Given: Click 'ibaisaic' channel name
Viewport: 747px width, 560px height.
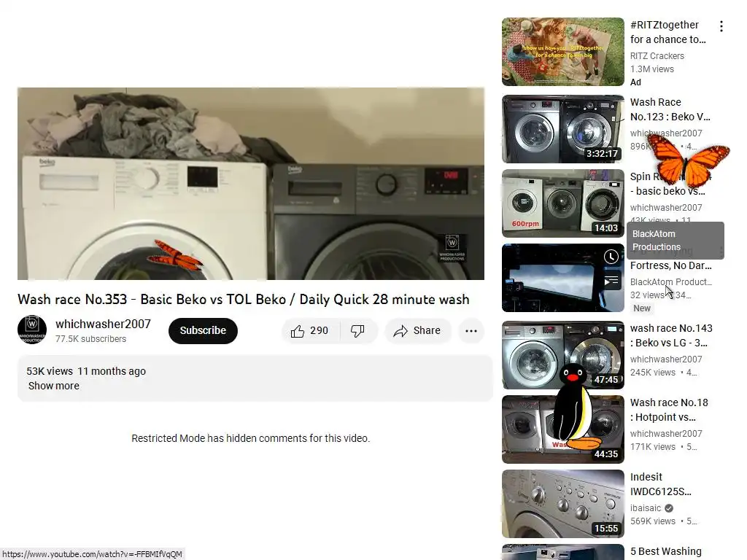Looking at the screenshot, I should point(646,508).
